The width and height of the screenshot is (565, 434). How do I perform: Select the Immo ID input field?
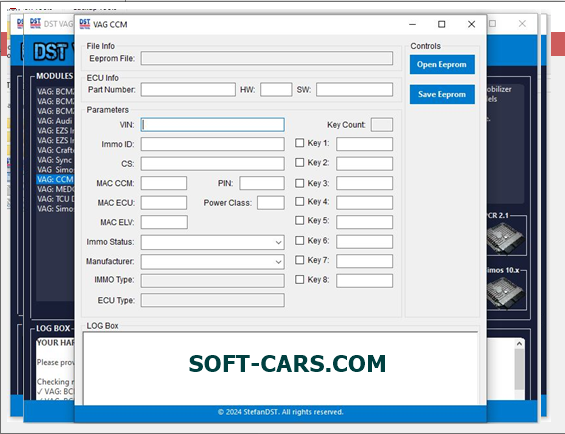(x=213, y=144)
